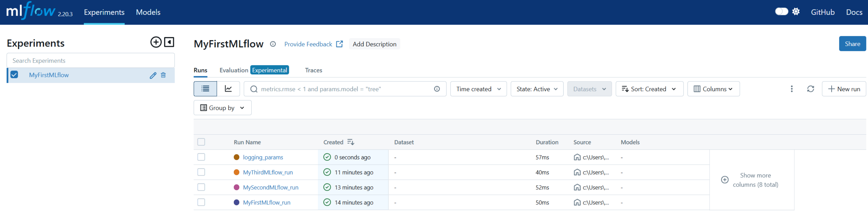
Task: Click the Share button
Action: [852, 44]
